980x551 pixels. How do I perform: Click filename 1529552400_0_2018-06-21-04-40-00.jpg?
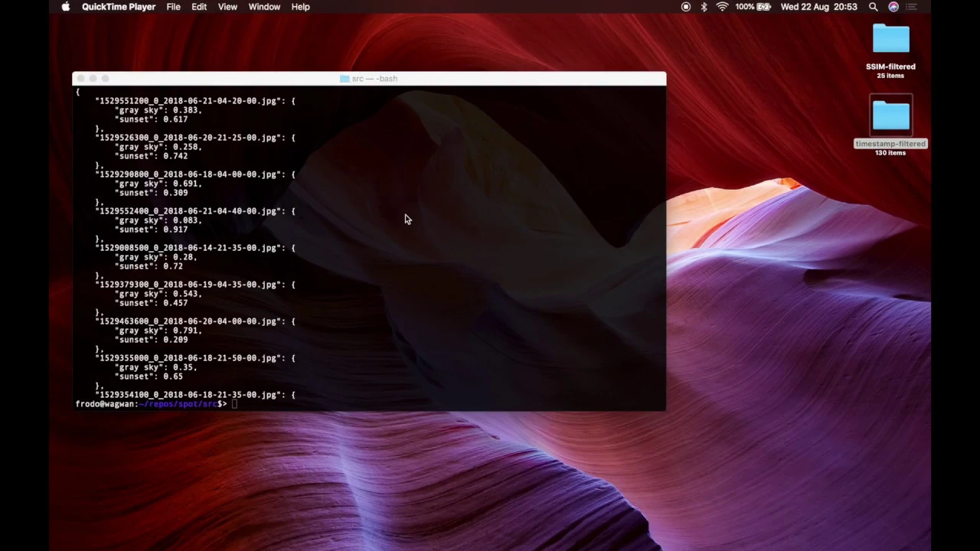188,211
